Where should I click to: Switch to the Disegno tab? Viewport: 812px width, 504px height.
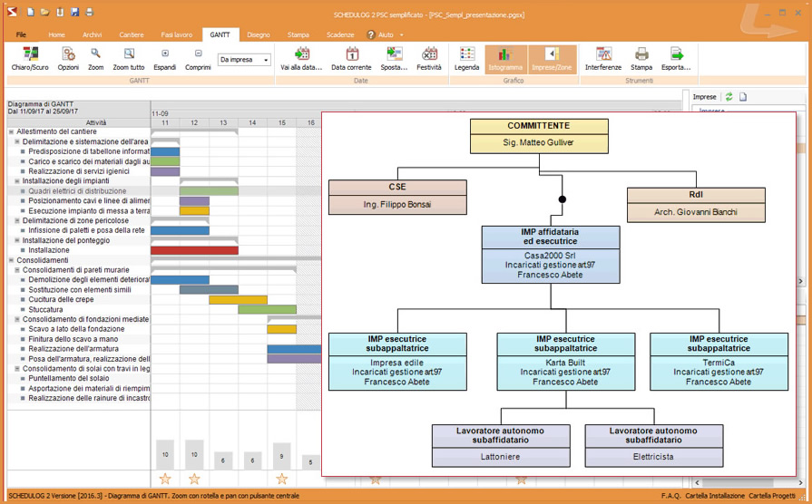tap(258, 34)
